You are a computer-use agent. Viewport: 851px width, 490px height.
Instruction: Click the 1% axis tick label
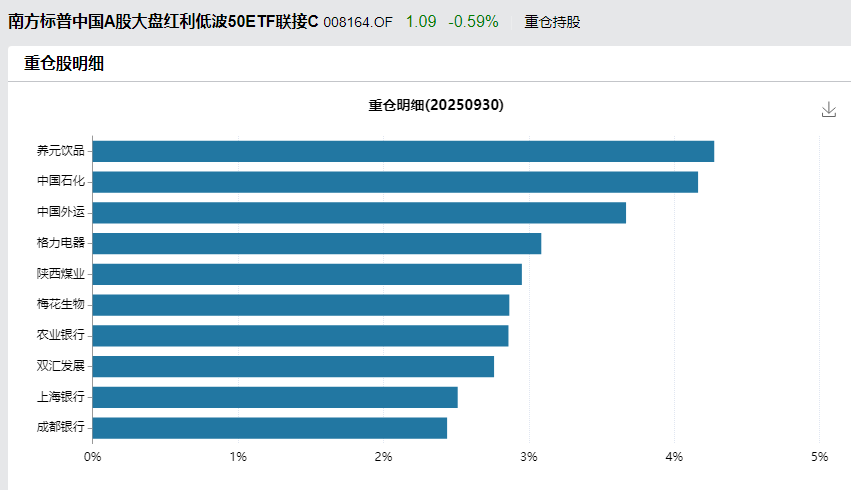238,457
